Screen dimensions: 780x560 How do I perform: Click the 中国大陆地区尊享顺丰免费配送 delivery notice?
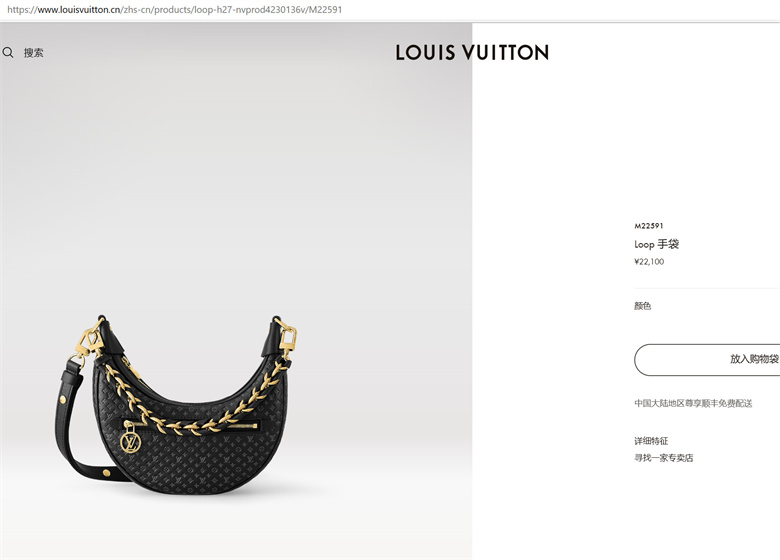(693, 403)
